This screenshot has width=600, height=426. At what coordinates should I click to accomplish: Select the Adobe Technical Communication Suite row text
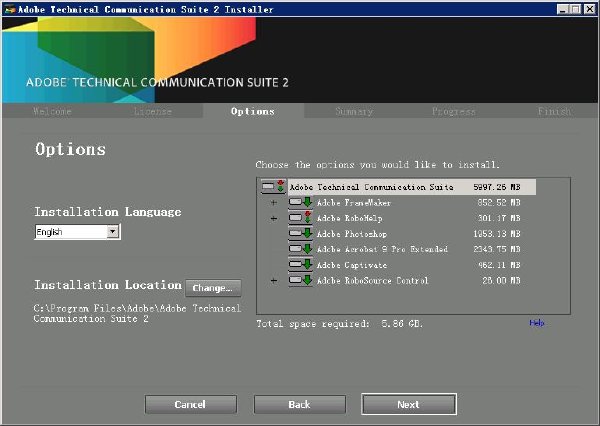coord(371,187)
